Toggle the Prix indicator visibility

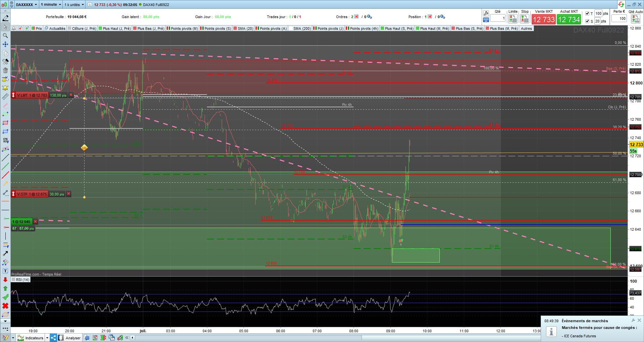[x=37, y=28]
